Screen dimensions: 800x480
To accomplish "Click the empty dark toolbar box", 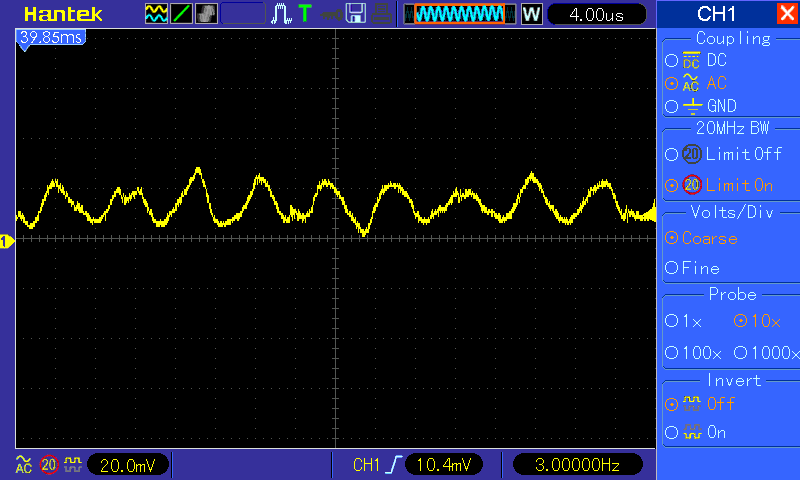I will pyautogui.click(x=243, y=14).
